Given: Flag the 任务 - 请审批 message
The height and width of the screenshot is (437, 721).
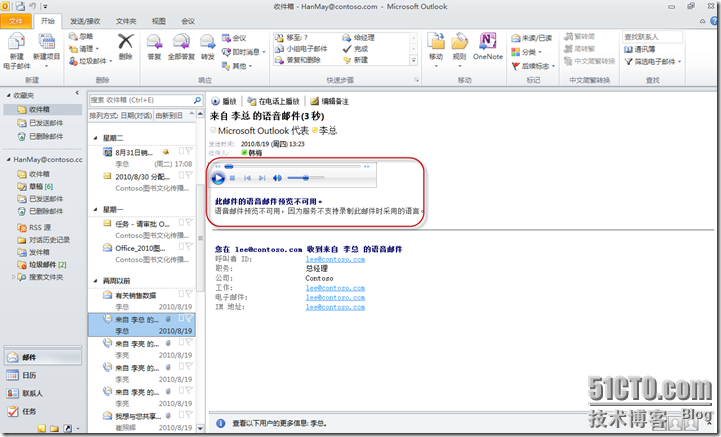Looking at the screenshot, I should click(x=189, y=223).
